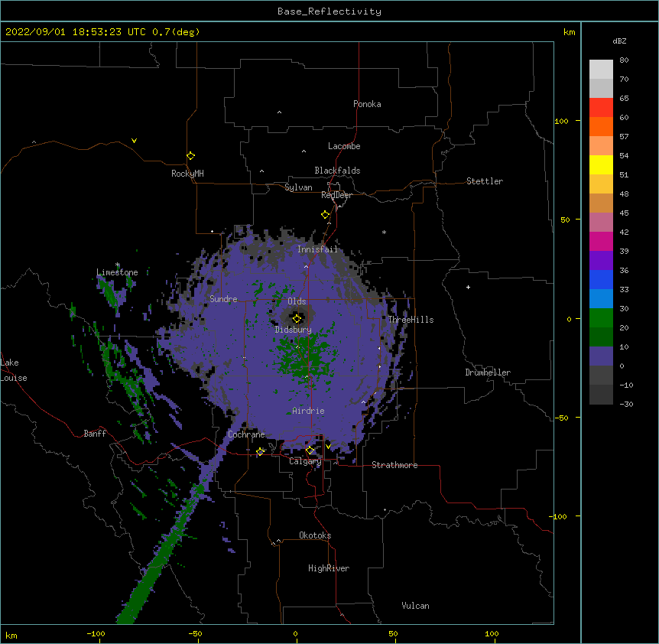Click the Calgary label
The height and width of the screenshot is (644, 659).
305,461
